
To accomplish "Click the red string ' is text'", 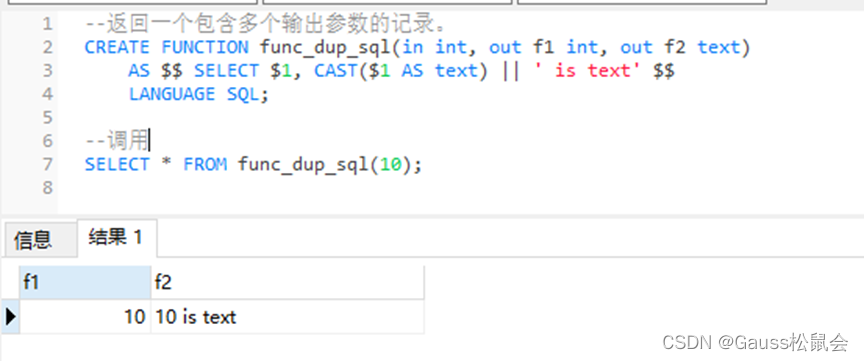I will [x=587, y=71].
